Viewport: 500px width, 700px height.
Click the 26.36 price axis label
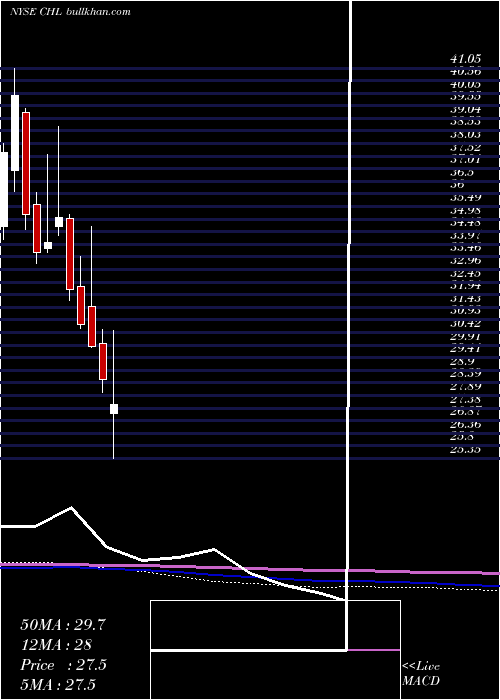pos(465,425)
